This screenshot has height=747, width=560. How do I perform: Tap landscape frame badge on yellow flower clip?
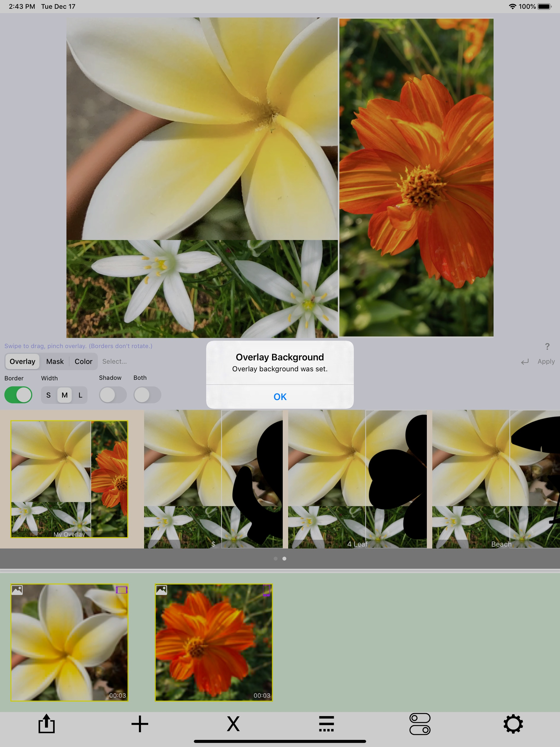(x=122, y=590)
